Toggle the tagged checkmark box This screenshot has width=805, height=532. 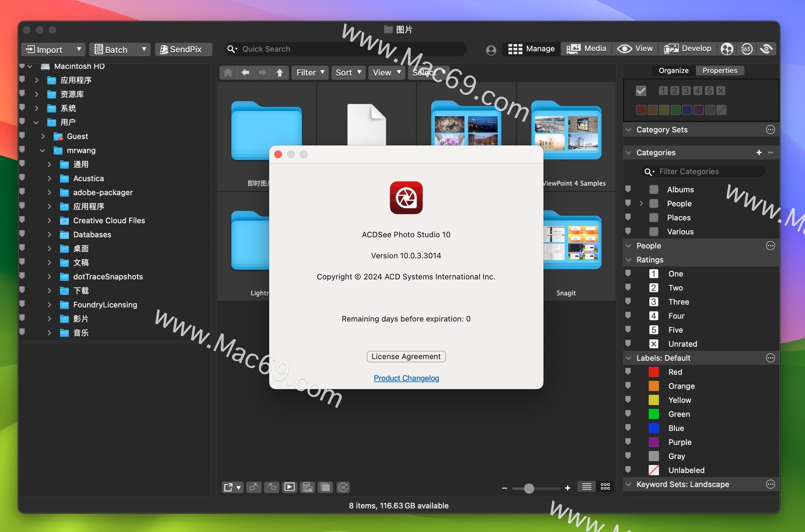(641, 91)
